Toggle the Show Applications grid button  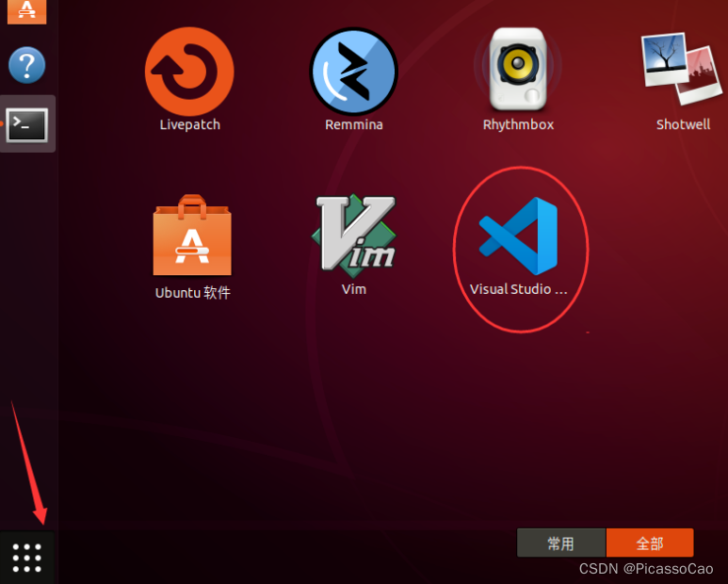point(27,558)
